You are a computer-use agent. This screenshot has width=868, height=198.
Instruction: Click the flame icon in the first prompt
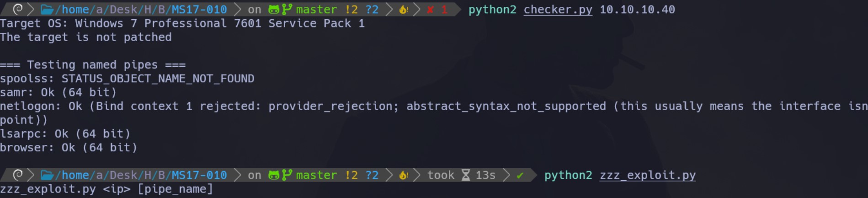pyautogui.click(x=404, y=9)
